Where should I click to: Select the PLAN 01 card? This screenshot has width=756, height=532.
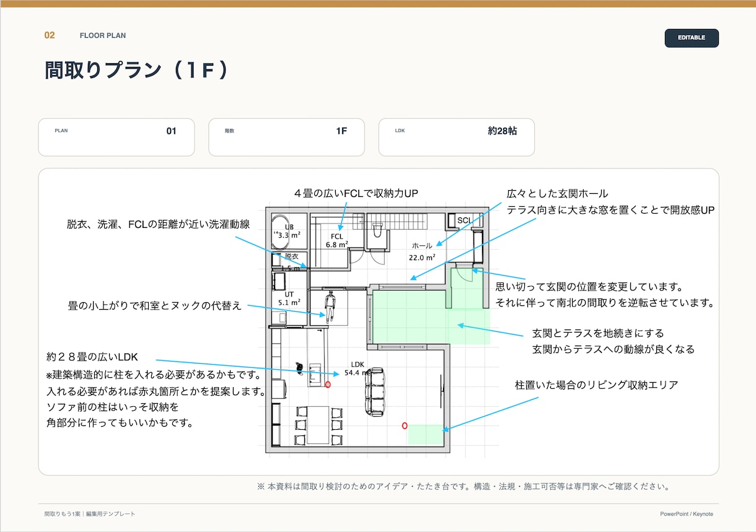[x=116, y=137]
